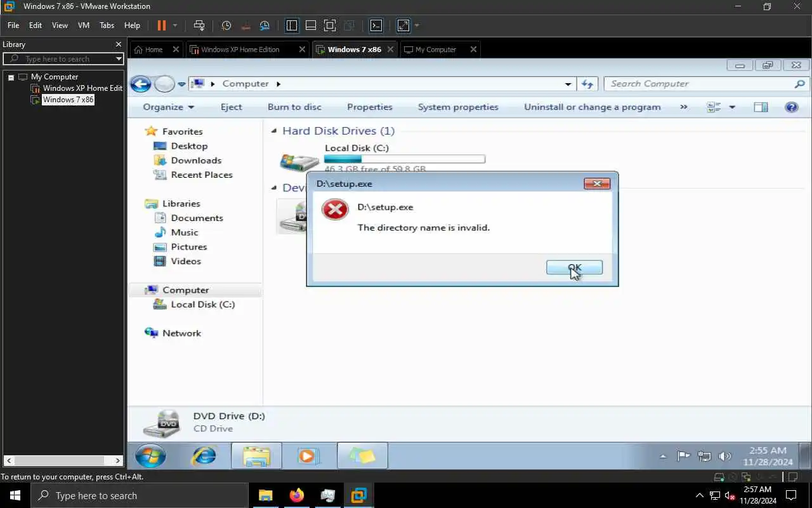This screenshot has height=508, width=812.
Task: Toggle the library sidebar view icon
Action: 292,25
